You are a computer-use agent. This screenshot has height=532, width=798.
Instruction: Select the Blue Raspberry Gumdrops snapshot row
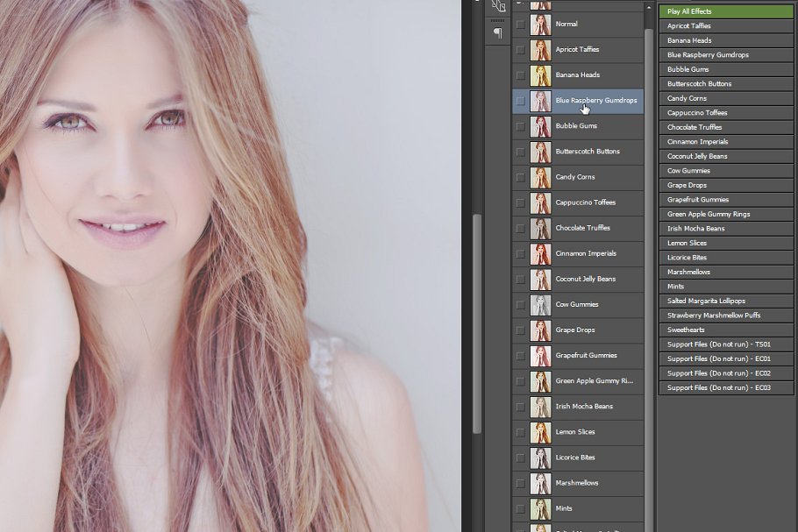pyautogui.click(x=596, y=101)
